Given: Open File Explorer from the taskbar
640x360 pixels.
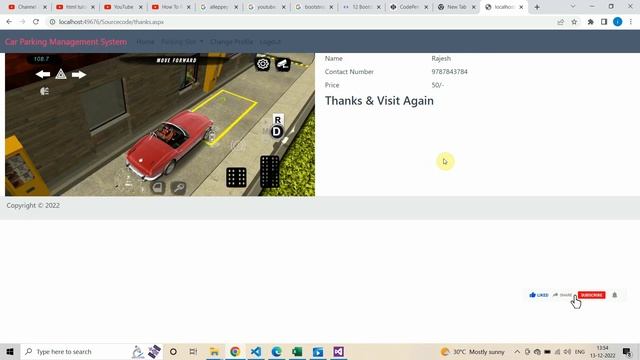Looking at the screenshot, I should click(x=214, y=351).
